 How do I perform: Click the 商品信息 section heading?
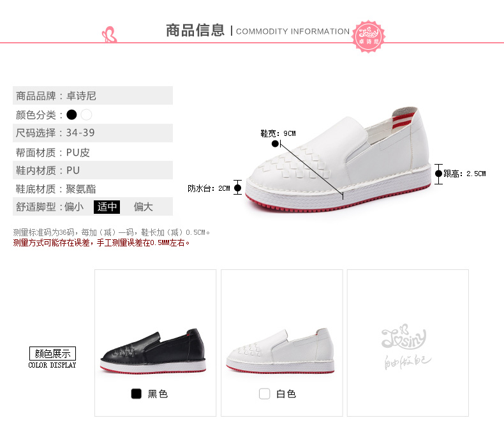pos(195,31)
